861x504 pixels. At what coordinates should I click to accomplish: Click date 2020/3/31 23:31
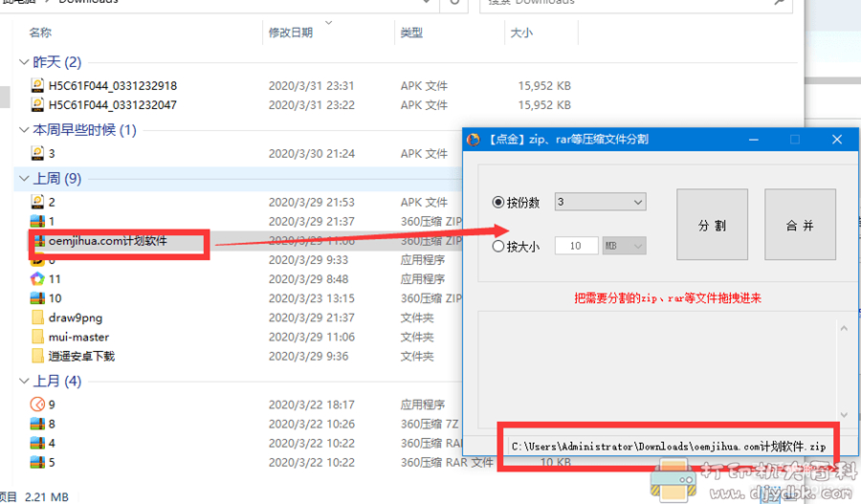coord(311,86)
